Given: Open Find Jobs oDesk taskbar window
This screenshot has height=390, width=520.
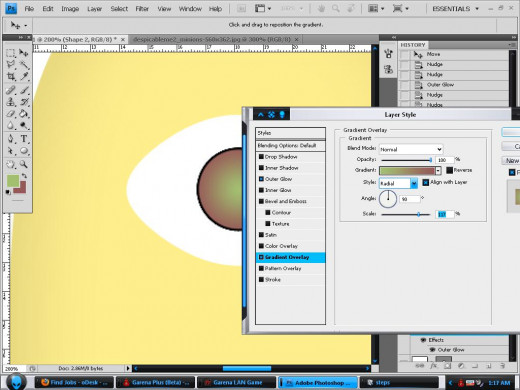Looking at the screenshot, I should [x=74, y=382].
